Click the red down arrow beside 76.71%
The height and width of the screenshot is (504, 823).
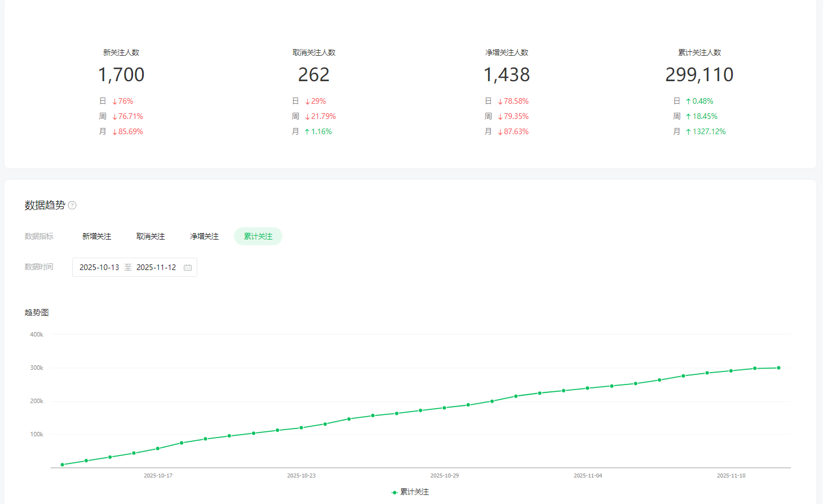coord(114,117)
